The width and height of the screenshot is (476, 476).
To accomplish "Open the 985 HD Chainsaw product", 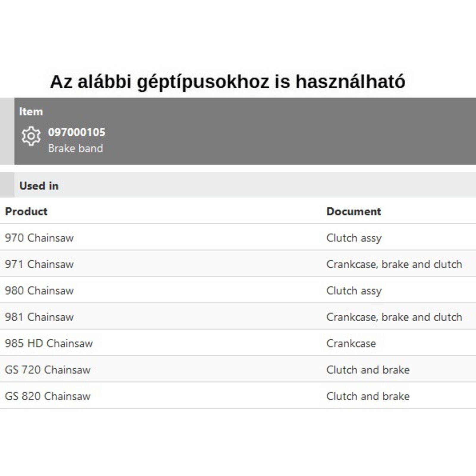I will (x=49, y=343).
